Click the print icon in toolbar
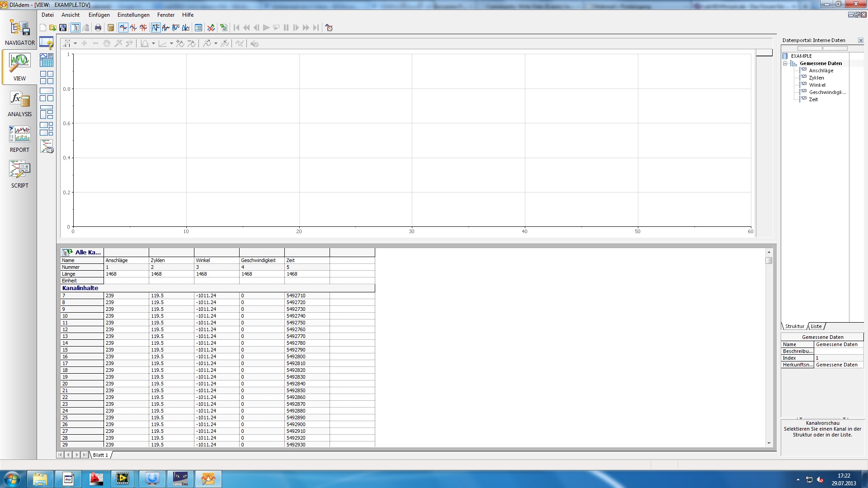Screen dimensions: 868x488 (x=98, y=28)
